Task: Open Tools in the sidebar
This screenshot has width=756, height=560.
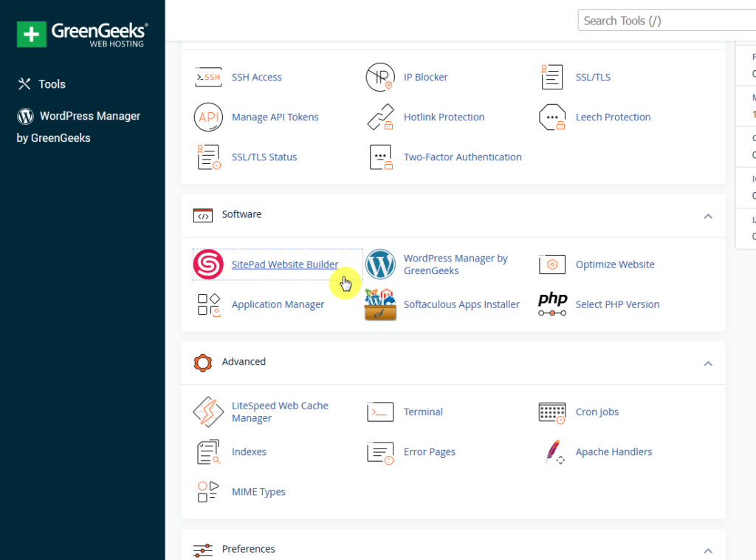Action: pos(41,84)
